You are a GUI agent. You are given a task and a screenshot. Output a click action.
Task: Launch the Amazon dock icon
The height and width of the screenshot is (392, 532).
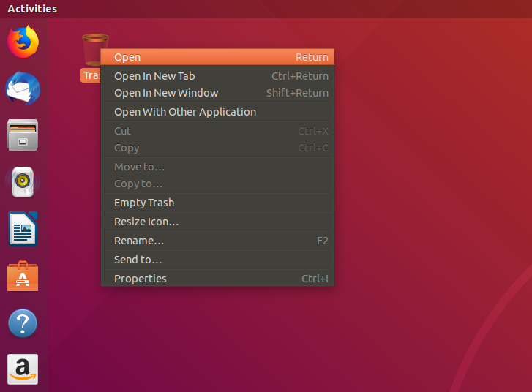click(x=23, y=369)
